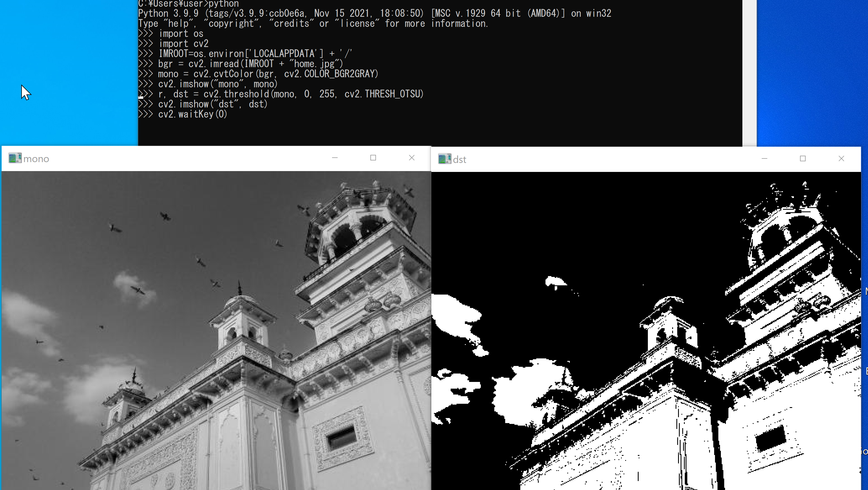This screenshot has width=868, height=490.
Task: Click the mono window's title bar icon
Action: tap(15, 158)
